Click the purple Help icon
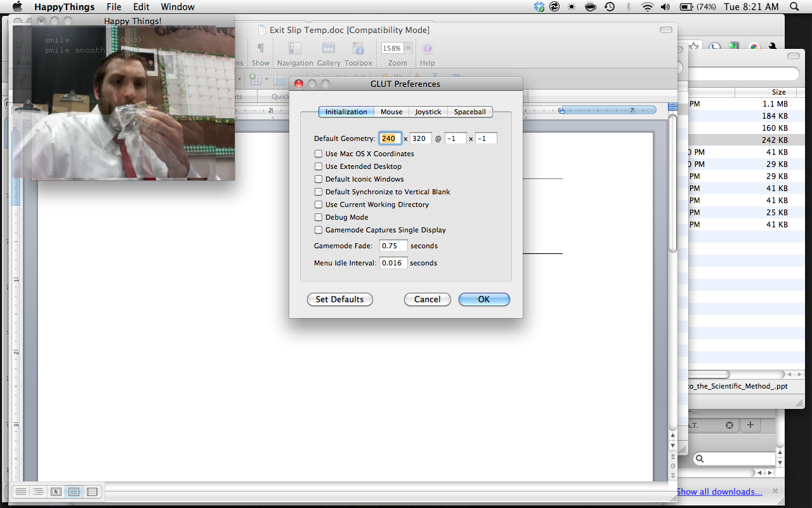The height and width of the screenshot is (508, 812). coord(427,49)
